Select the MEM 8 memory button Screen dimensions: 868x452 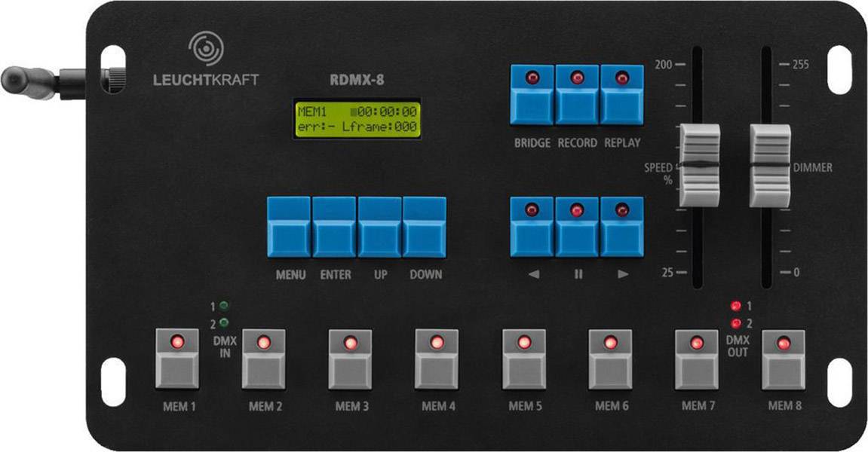click(x=783, y=359)
